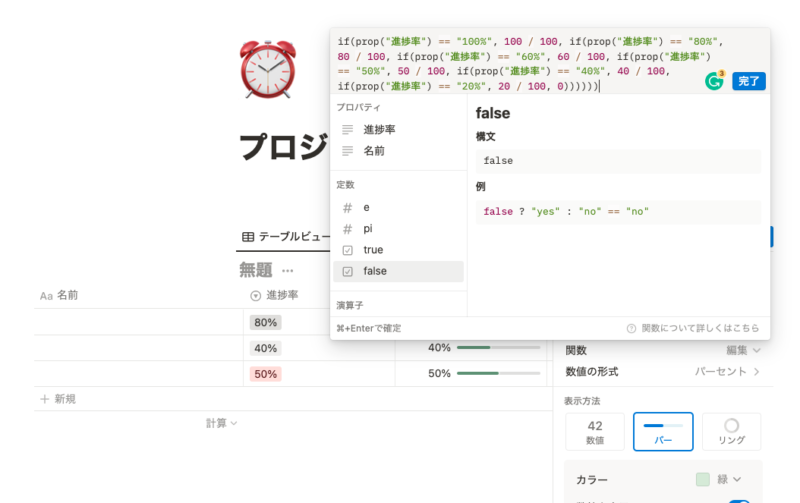The image size is (800, 503).
Task: Switch to the テーブルビュー tab
Action: [286, 237]
